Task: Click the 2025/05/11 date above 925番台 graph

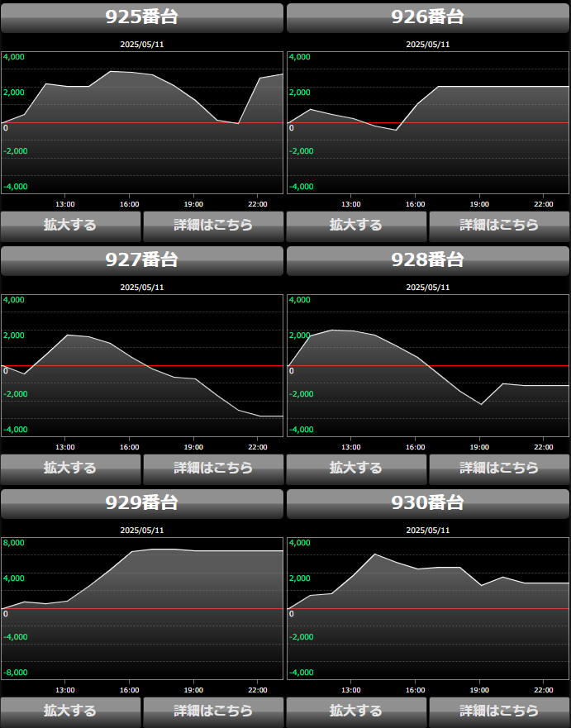Action: tap(142, 45)
